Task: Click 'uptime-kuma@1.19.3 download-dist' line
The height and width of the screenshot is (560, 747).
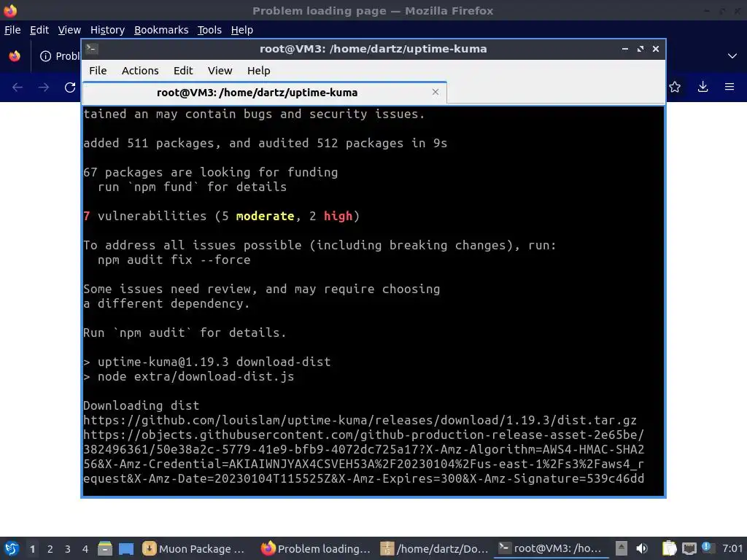Action: pyautogui.click(x=206, y=362)
